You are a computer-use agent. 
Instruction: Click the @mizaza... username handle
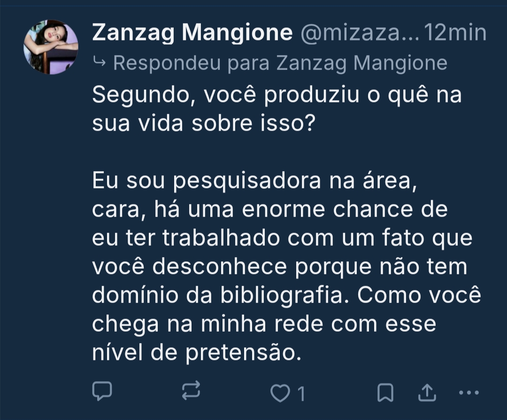[x=356, y=33]
